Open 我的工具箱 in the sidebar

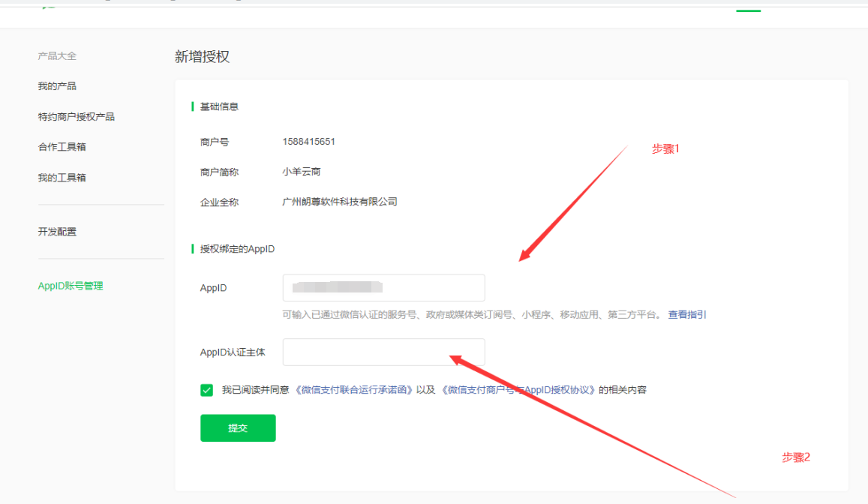[x=62, y=178]
